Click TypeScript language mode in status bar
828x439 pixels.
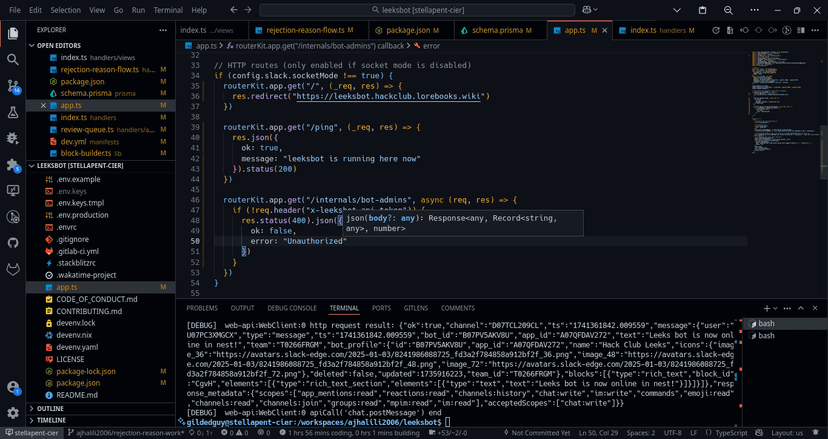click(731, 433)
